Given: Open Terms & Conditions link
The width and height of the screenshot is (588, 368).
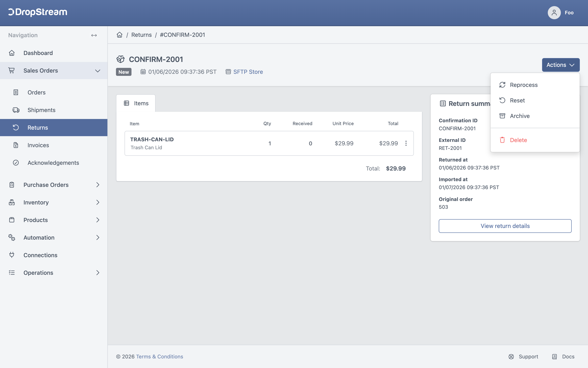Looking at the screenshot, I should click(x=160, y=357).
